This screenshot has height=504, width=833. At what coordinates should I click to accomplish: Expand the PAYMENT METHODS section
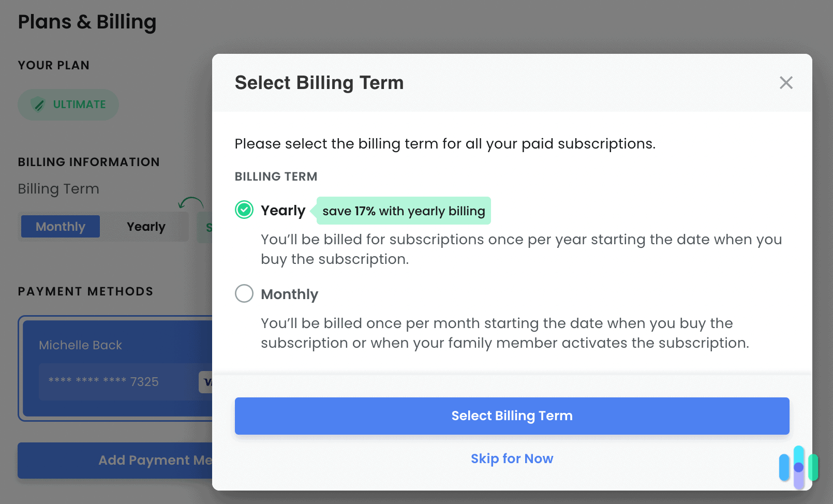tap(85, 291)
